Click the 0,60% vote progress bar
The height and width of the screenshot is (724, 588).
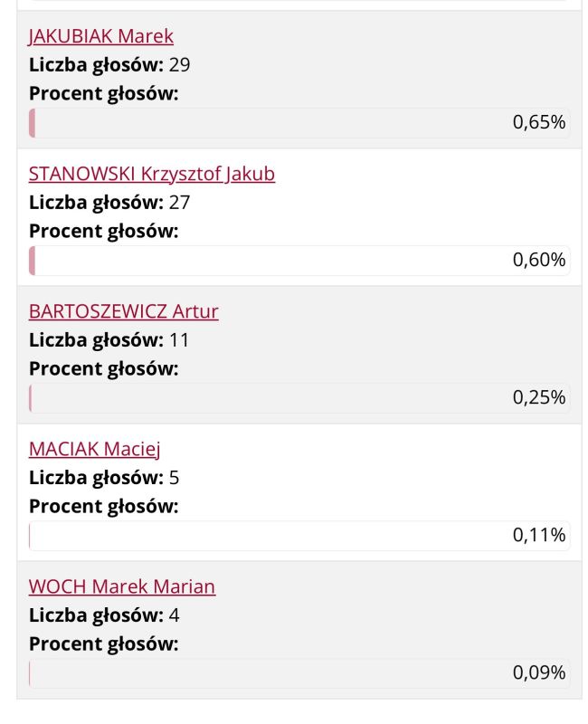[x=299, y=261]
